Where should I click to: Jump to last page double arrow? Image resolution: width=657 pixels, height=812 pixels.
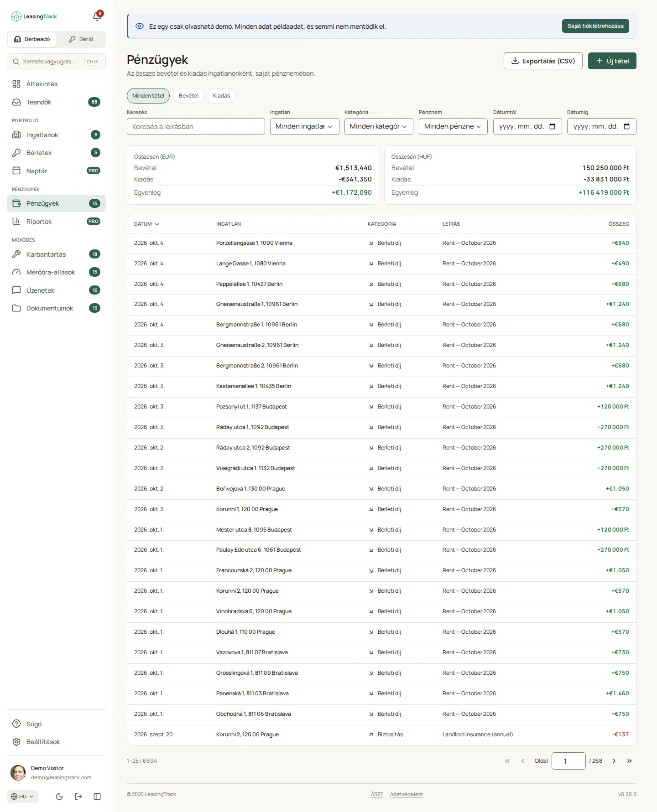630,761
